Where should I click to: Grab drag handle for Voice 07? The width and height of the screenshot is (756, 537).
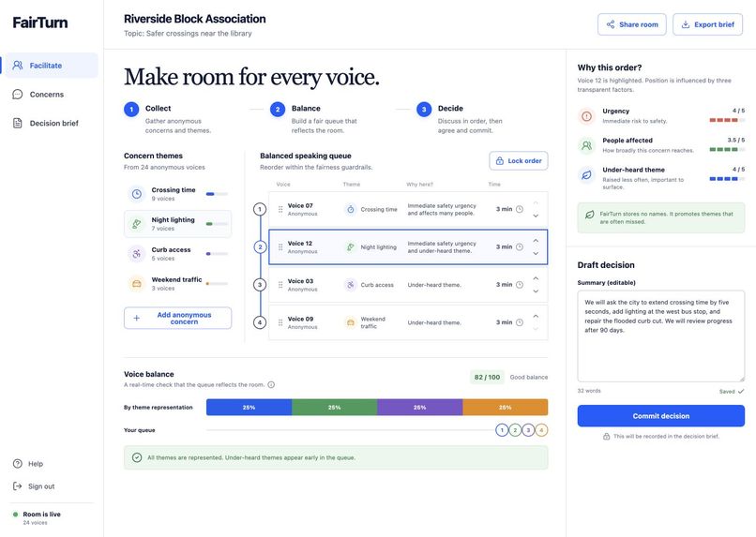click(280, 210)
